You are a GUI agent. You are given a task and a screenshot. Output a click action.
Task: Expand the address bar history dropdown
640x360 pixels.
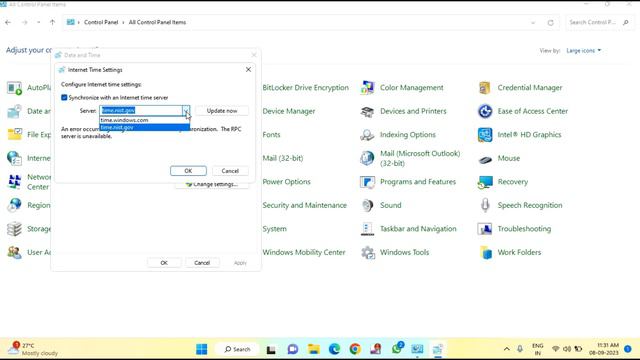(533, 23)
